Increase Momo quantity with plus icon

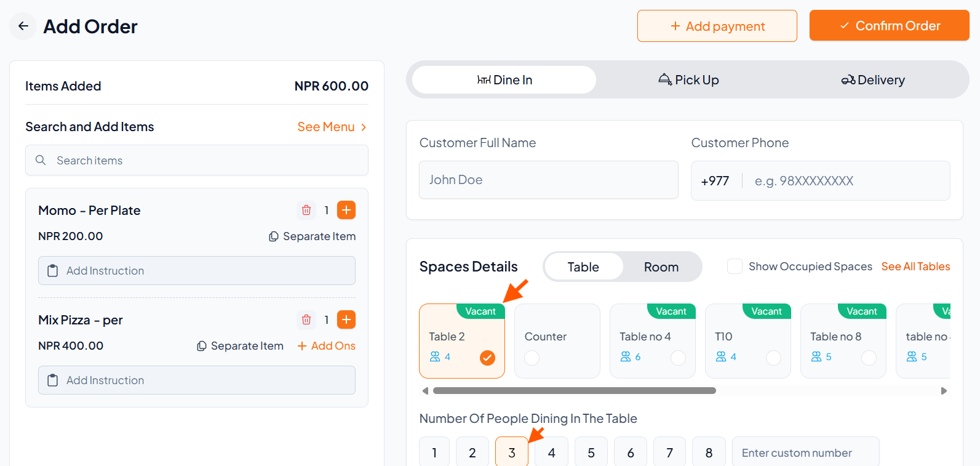pyautogui.click(x=346, y=210)
